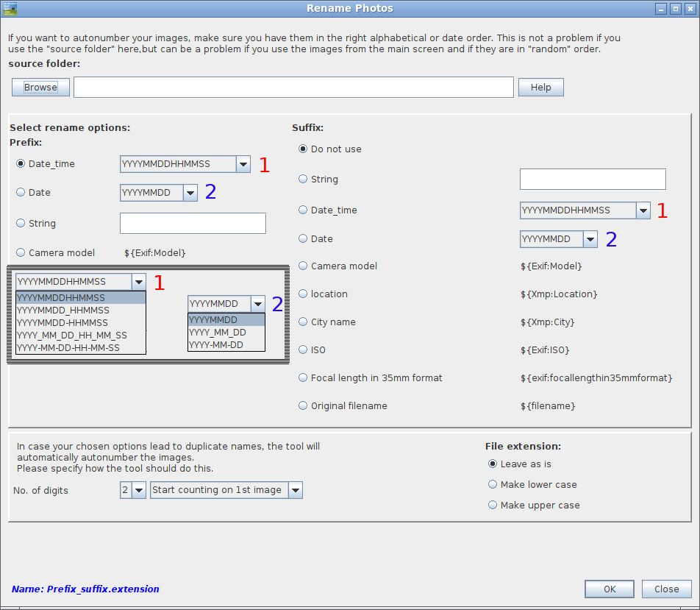
Task: Click the ${filename} text
Action: [x=549, y=405]
